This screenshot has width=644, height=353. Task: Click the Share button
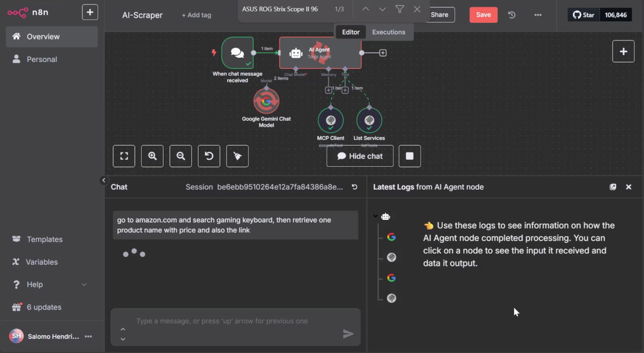pos(439,15)
